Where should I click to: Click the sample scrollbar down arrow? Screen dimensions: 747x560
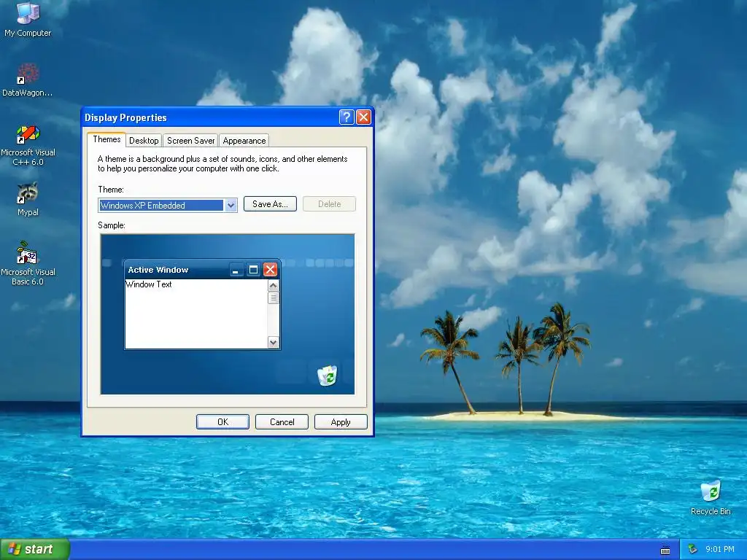273,343
